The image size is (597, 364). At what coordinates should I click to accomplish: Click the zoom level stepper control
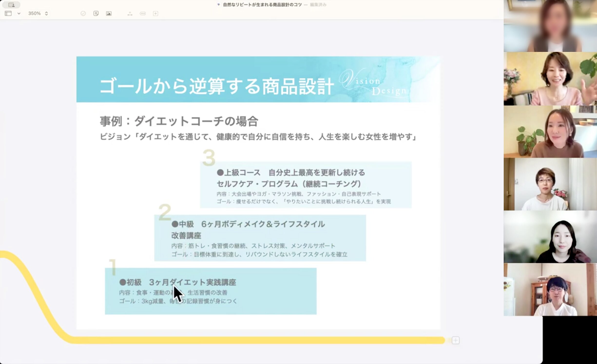[x=46, y=13]
